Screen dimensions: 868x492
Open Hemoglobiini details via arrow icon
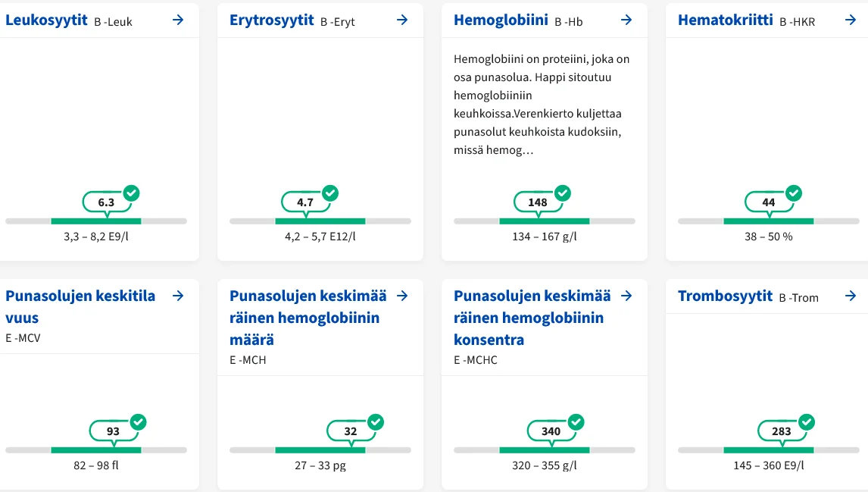[x=626, y=20]
